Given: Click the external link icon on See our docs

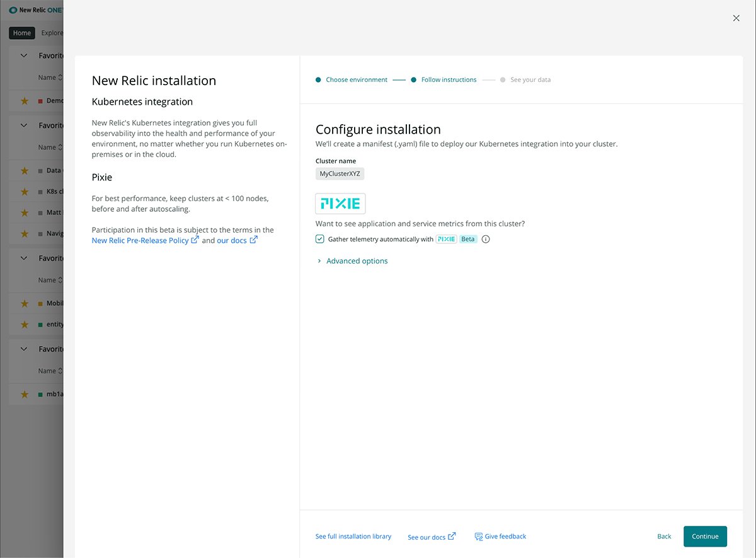Looking at the screenshot, I should click(x=451, y=537).
